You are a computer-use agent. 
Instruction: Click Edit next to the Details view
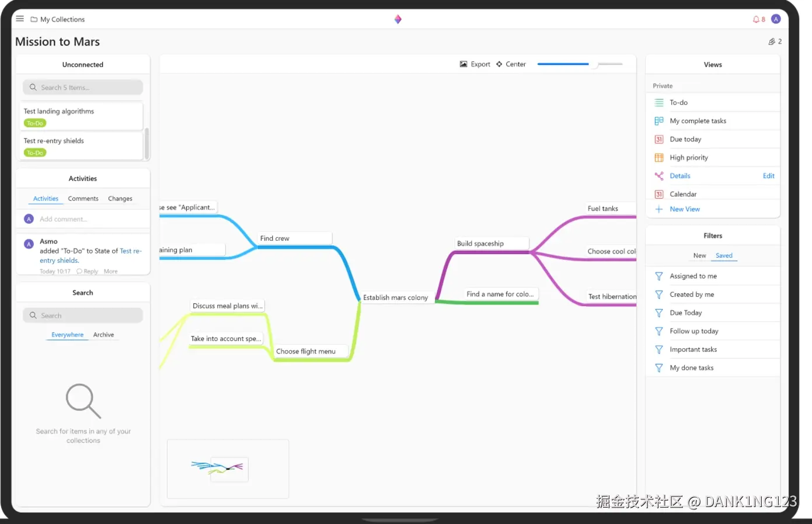click(768, 176)
